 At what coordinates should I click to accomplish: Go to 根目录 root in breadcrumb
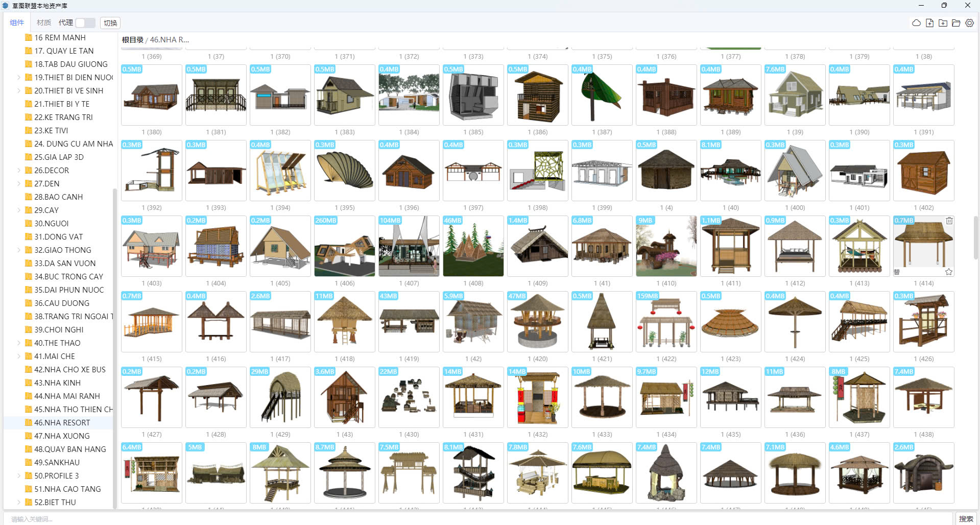coord(132,40)
